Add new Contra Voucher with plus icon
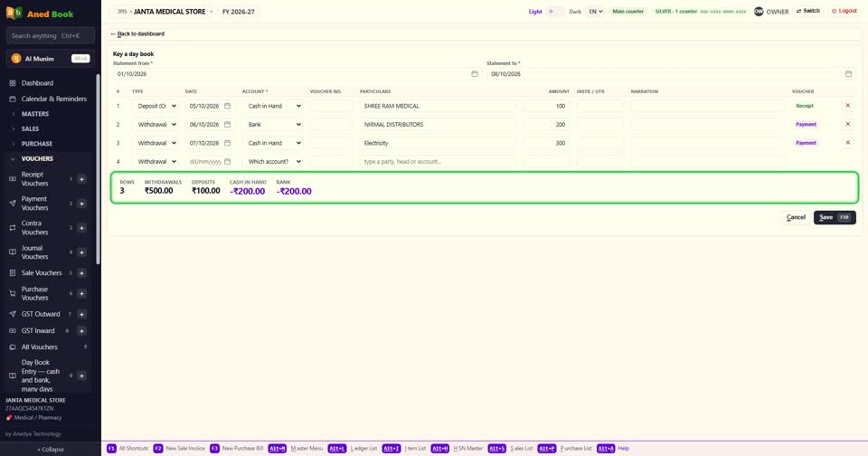 [x=81, y=228]
